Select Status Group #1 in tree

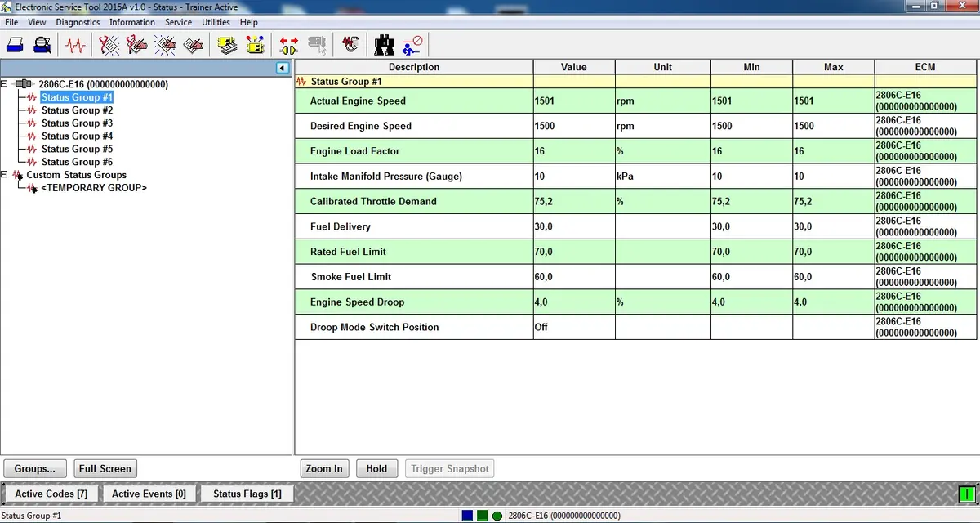pyautogui.click(x=77, y=97)
